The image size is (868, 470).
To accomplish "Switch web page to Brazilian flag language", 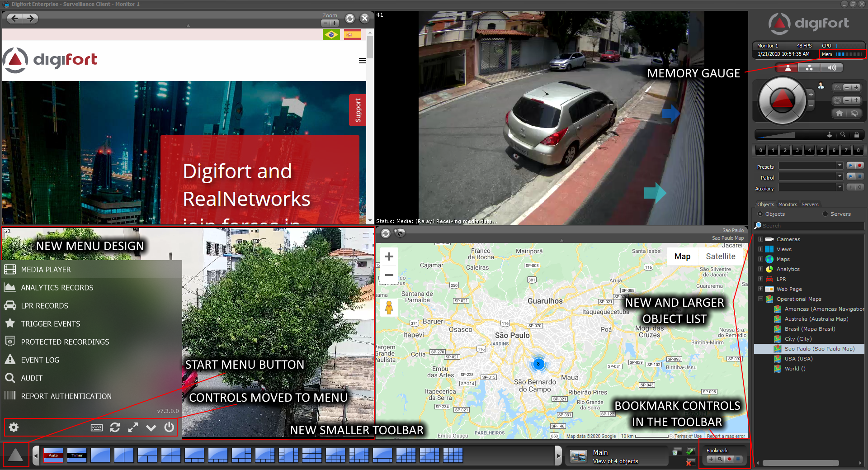I will (x=331, y=35).
